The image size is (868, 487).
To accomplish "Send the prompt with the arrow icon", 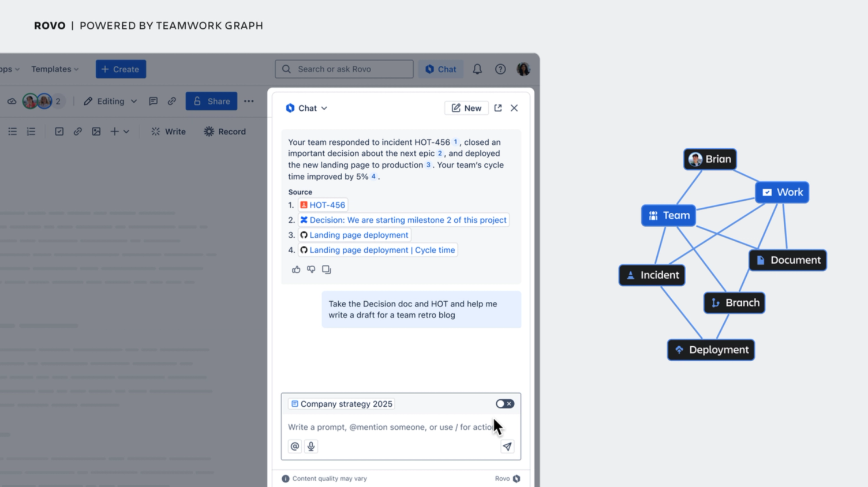I will point(507,447).
